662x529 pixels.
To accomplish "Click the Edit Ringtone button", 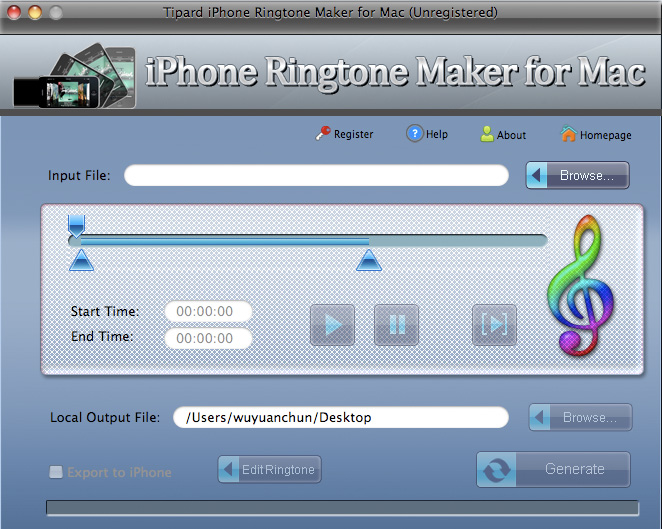I will click(269, 469).
